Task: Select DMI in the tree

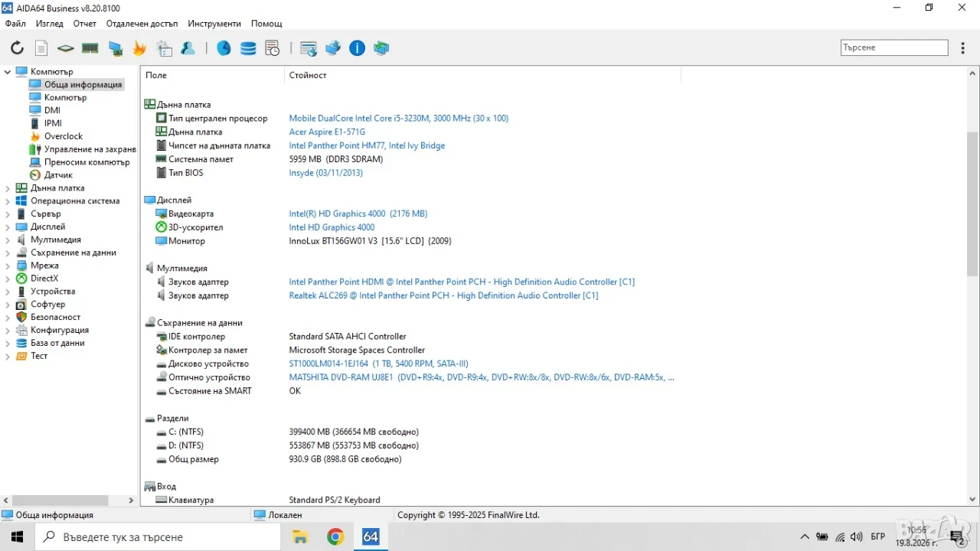Action: 52,110
